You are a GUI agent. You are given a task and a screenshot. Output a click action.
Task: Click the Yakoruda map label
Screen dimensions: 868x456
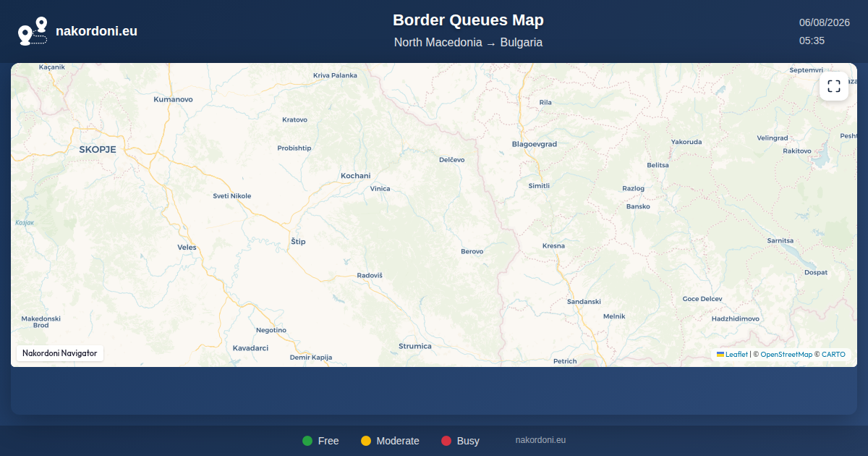[686, 142]
